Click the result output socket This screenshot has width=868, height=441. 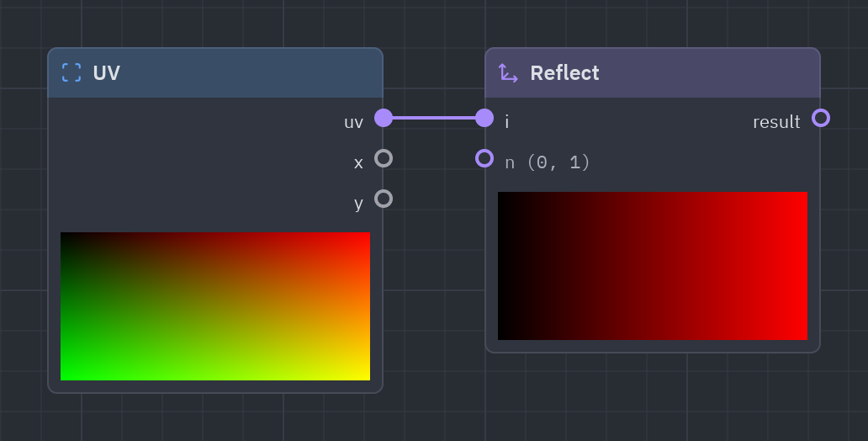(821, 118)
